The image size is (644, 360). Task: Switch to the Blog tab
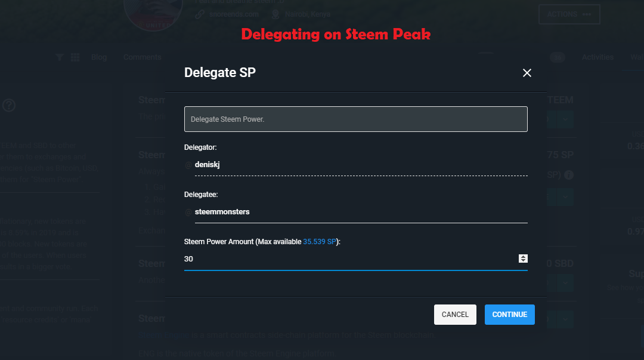[x=99, y=57]
